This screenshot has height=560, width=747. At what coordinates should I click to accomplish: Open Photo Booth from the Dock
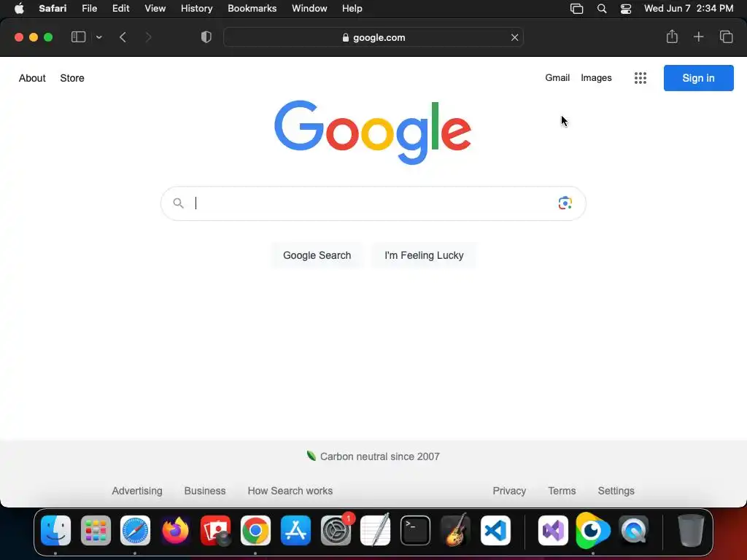tap(215, 530)
